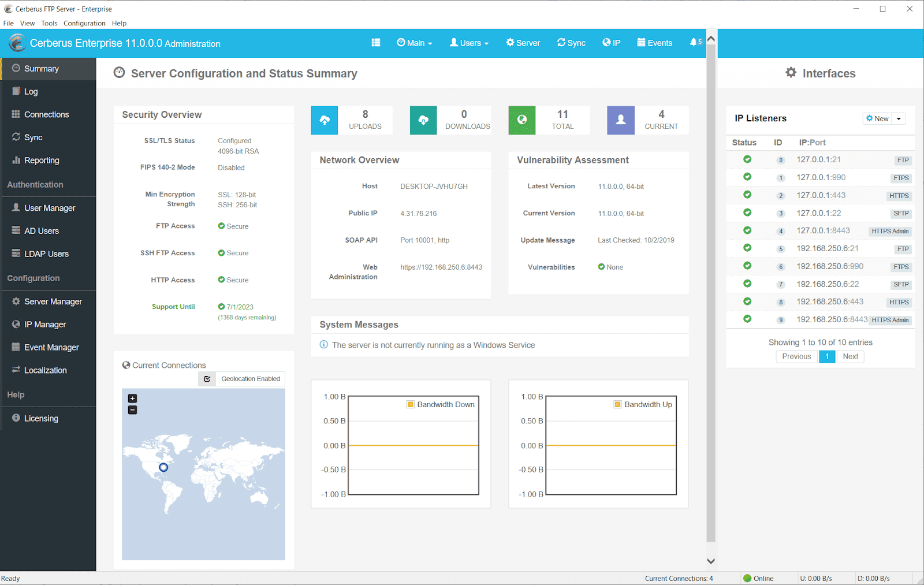This screenshot has height=585, width=924.
Task: Open the notifications bell icon
Action: [694, 42]
